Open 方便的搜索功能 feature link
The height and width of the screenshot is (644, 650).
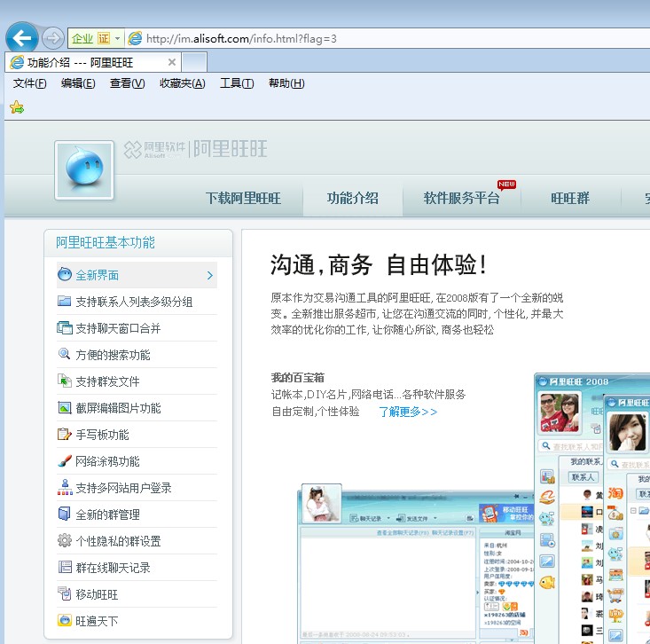coord(113,355)
